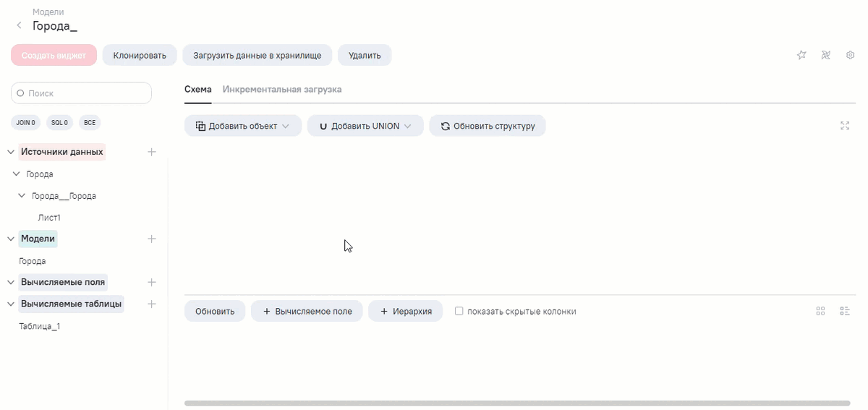
Task: Click the Удалить button
Action: coord(365,55)
